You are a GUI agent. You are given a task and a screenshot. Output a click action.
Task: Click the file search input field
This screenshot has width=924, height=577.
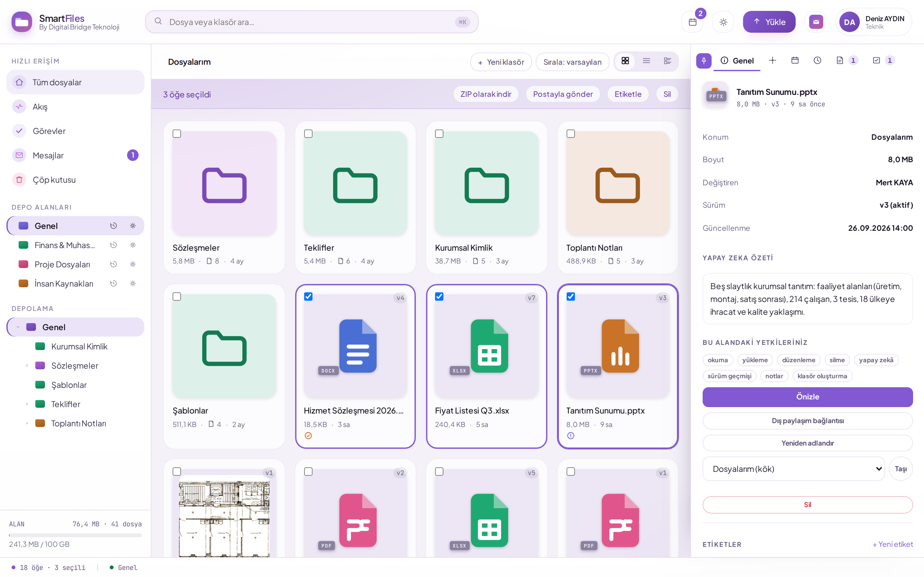tap(312, 22)
